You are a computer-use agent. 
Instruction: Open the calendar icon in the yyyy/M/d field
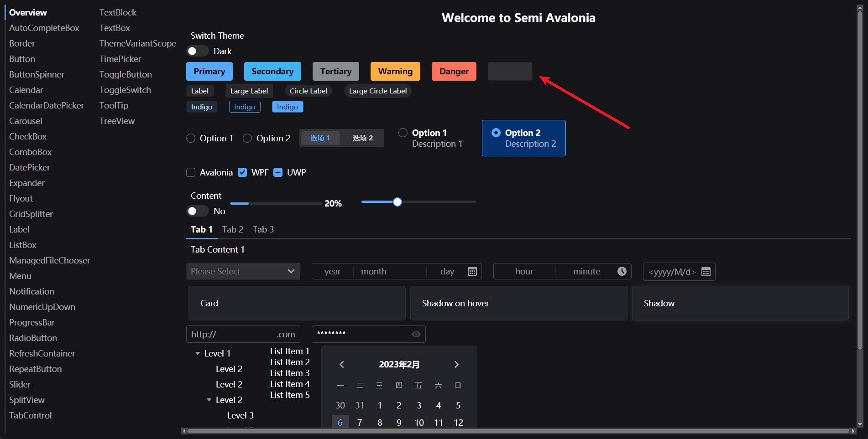706,271
